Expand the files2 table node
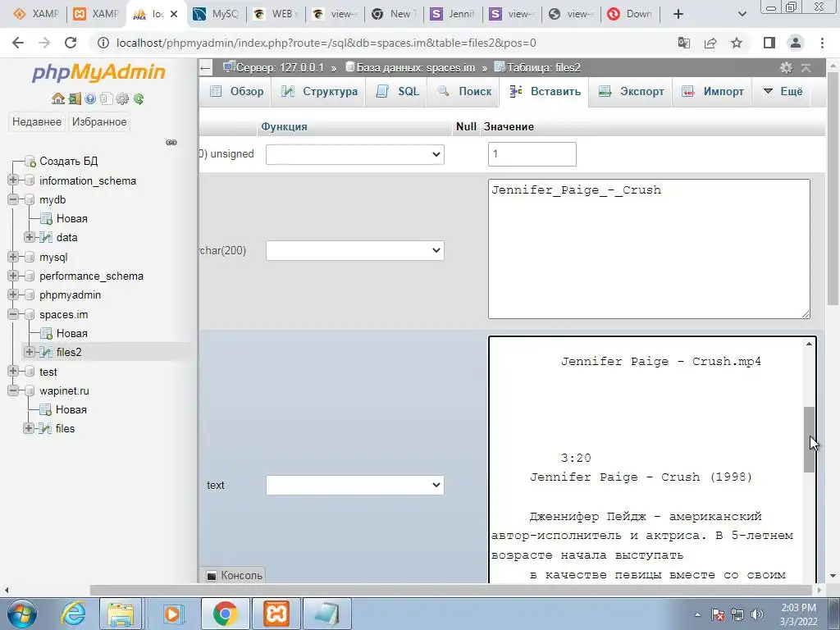840x630 pixels. (x=30, y=352)
